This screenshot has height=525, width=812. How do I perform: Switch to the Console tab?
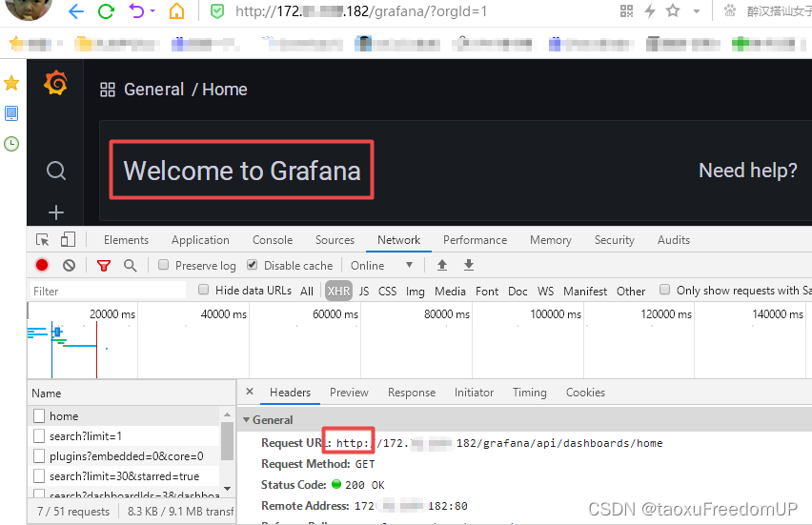click(273, 240)
